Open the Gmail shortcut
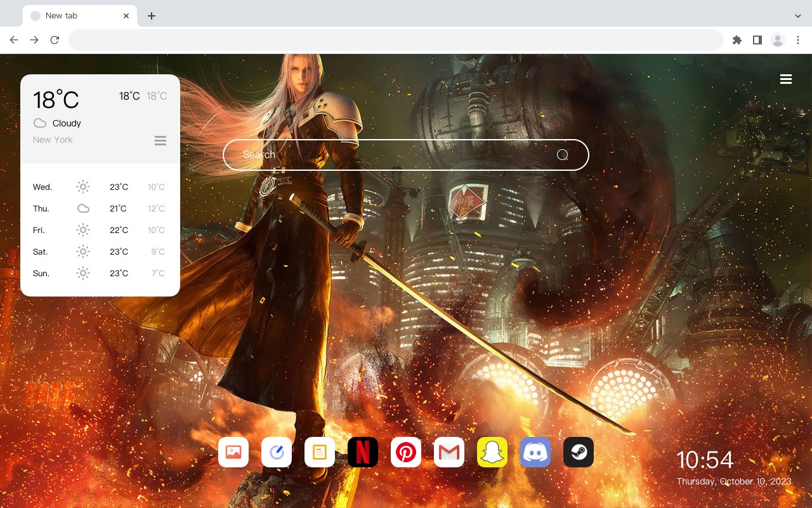 point(449,452)
